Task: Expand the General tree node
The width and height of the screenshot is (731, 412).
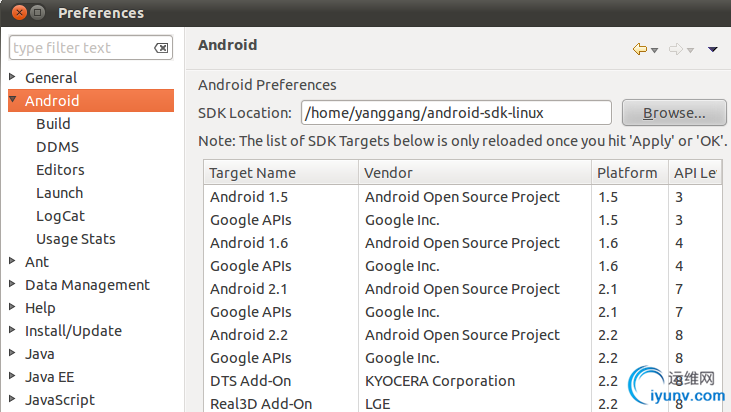Action: 13,76
